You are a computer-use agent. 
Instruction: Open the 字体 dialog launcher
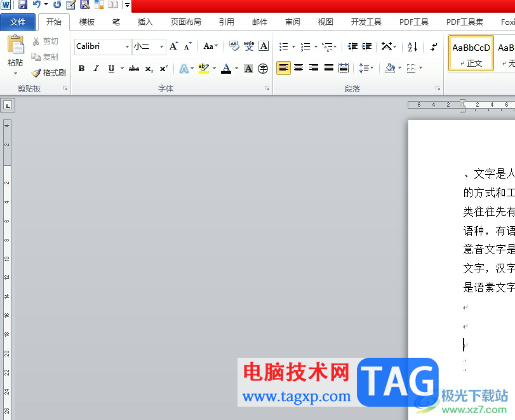coord(267,88)
